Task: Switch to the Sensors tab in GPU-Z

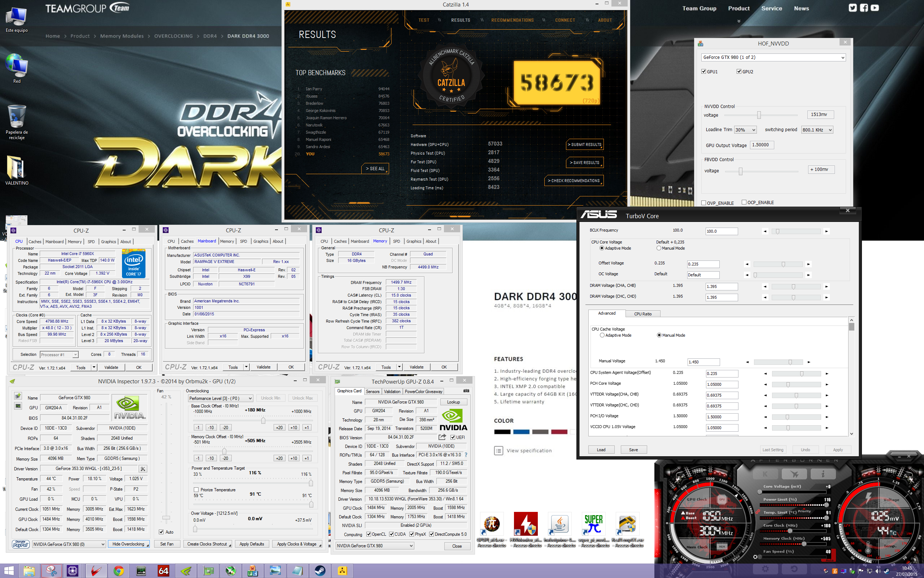Action: (x=372, y=392)
